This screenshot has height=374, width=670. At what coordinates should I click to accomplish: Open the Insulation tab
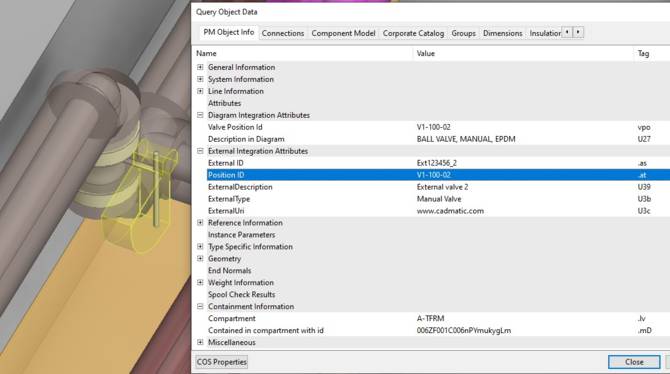point(545,33)
